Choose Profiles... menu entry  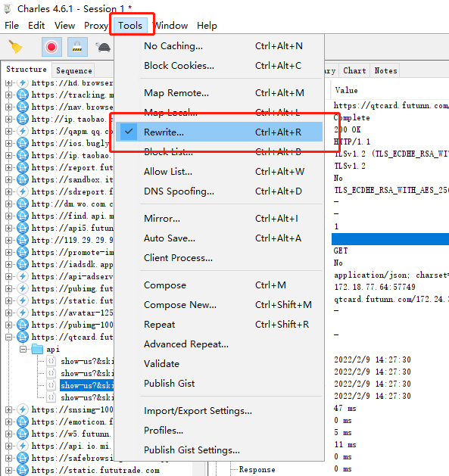(219, 431)
